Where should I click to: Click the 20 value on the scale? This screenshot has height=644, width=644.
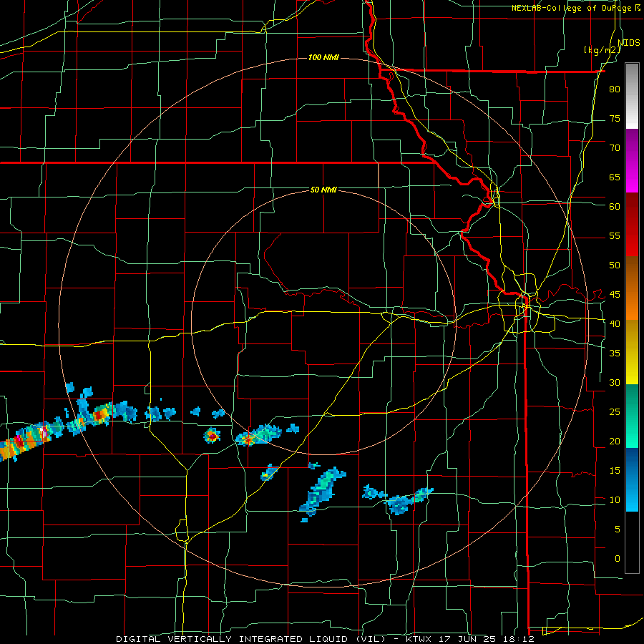(x=615, y=441)
